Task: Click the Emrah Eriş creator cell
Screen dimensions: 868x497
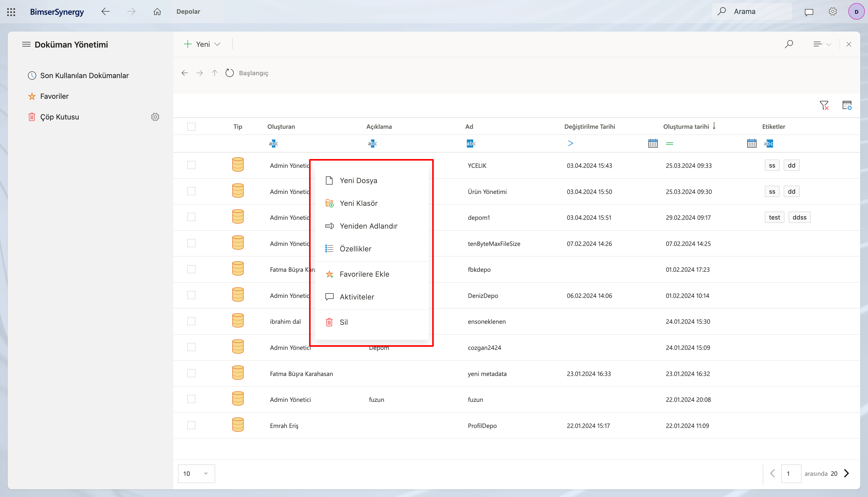Action: coord(284,426)
